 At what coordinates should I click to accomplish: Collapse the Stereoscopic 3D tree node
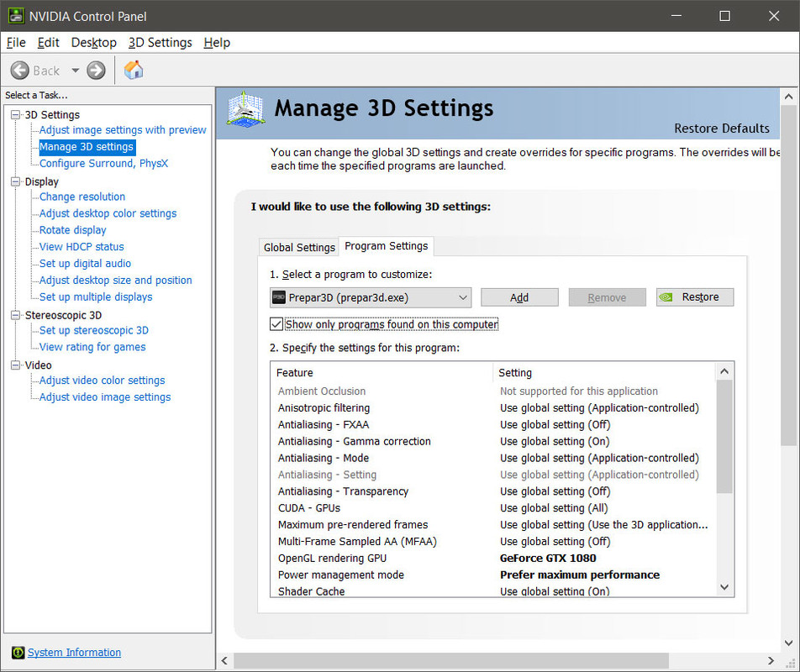pyautogui.click(x=16, y=315)
